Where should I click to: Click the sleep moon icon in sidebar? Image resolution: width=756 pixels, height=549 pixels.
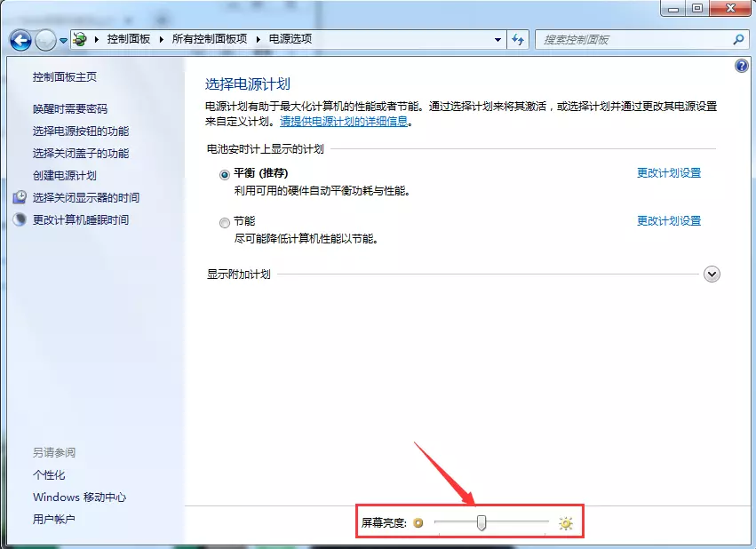[x=20, y=219]
